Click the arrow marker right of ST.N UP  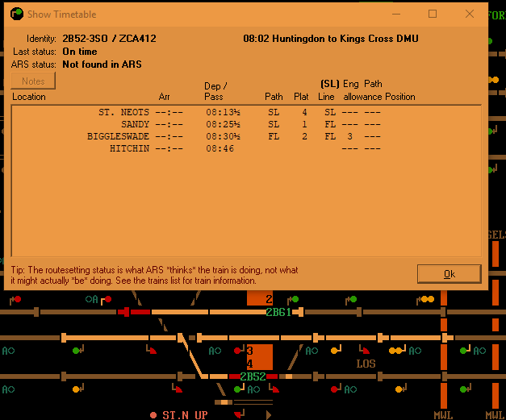(269, 415)
